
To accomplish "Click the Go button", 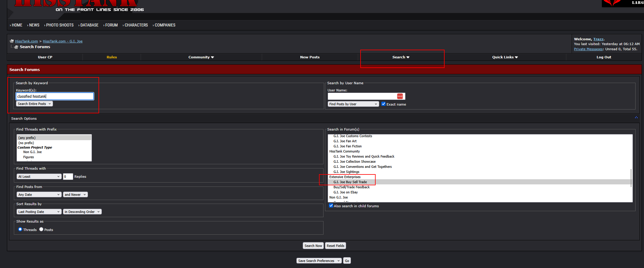I will [347, 261].
